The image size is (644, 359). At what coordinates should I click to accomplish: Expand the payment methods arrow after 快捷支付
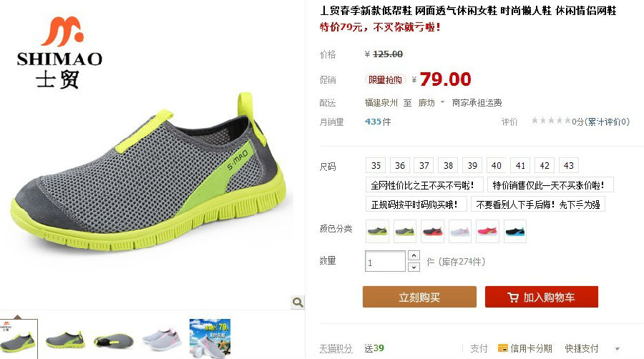(x=618, y=349)
